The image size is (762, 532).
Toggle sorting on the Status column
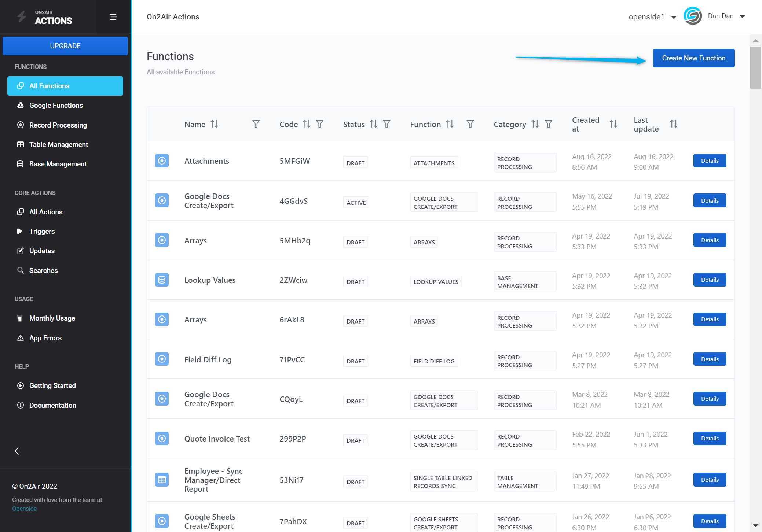pos(374,124)
